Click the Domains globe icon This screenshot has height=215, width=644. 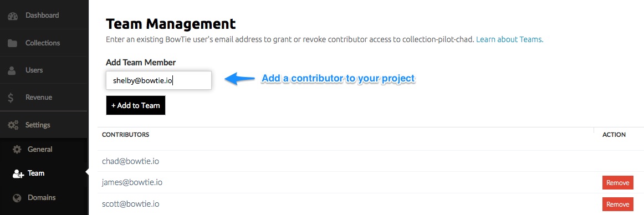(x=17, y=198)
